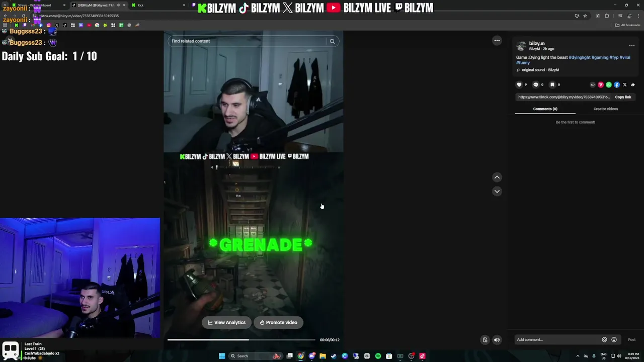Open the Instagram bookmark in bookmarks bar
The height and width of the screenshot is (362, 644).
pos(49,25)
